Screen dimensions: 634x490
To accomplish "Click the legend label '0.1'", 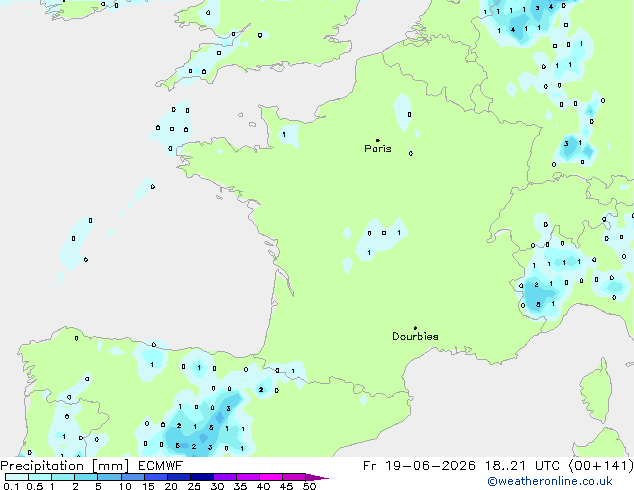I will click(x=11, y=486).
